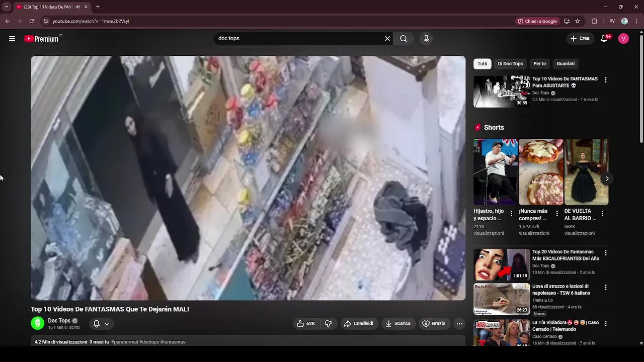Viewport: 644px width, 362px height.
Task: Open Doc Tops channel avatar
Action: click(x=38, y=323)
